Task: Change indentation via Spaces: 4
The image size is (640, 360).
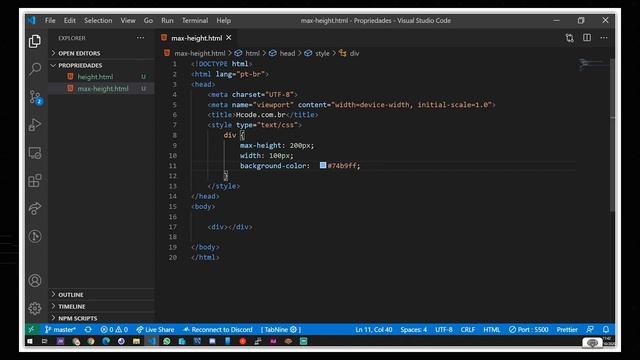Action: click(x=413, y=329)
